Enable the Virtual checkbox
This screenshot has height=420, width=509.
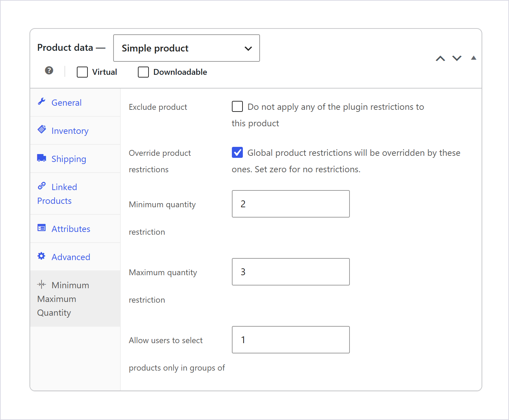[x=82, y=72]
